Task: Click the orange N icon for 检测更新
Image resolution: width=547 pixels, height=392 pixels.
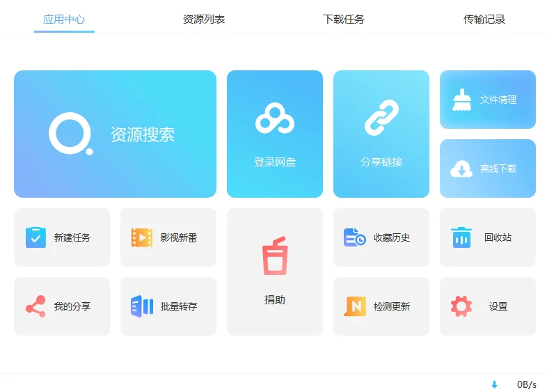Action: pyautogui.click(x=355, y=306)
